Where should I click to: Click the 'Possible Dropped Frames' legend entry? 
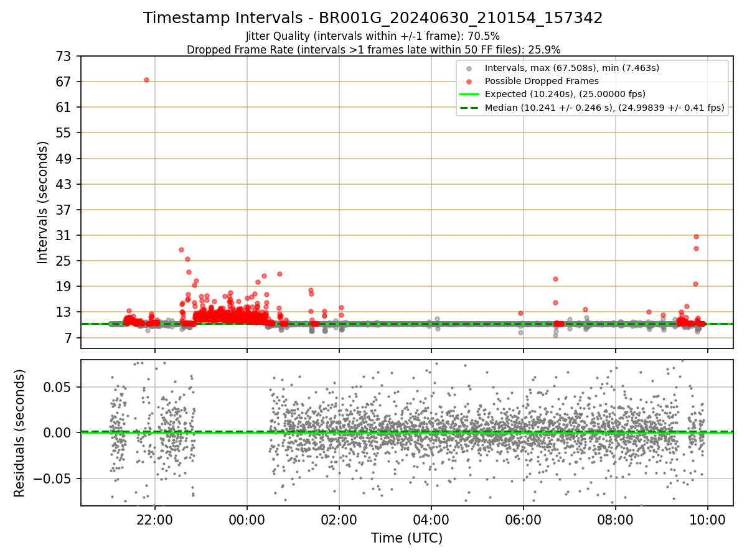tap(542, 81)
